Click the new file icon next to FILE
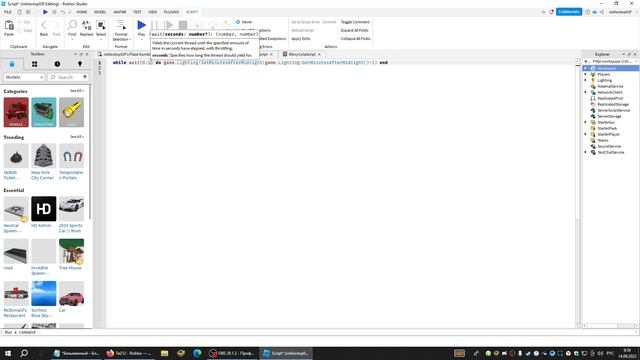The height and width of the screenshot is (360, 640). (19, 12)
